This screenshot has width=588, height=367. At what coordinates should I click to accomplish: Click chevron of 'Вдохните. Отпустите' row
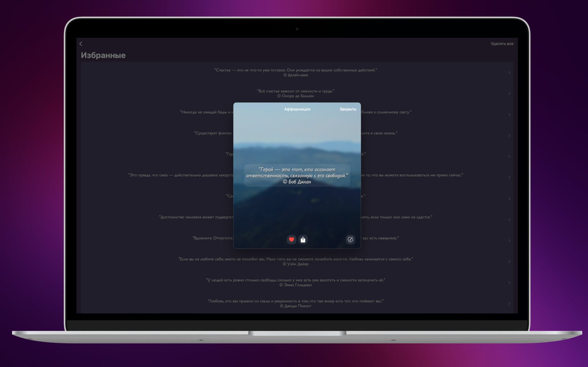(x=509, y=241)
